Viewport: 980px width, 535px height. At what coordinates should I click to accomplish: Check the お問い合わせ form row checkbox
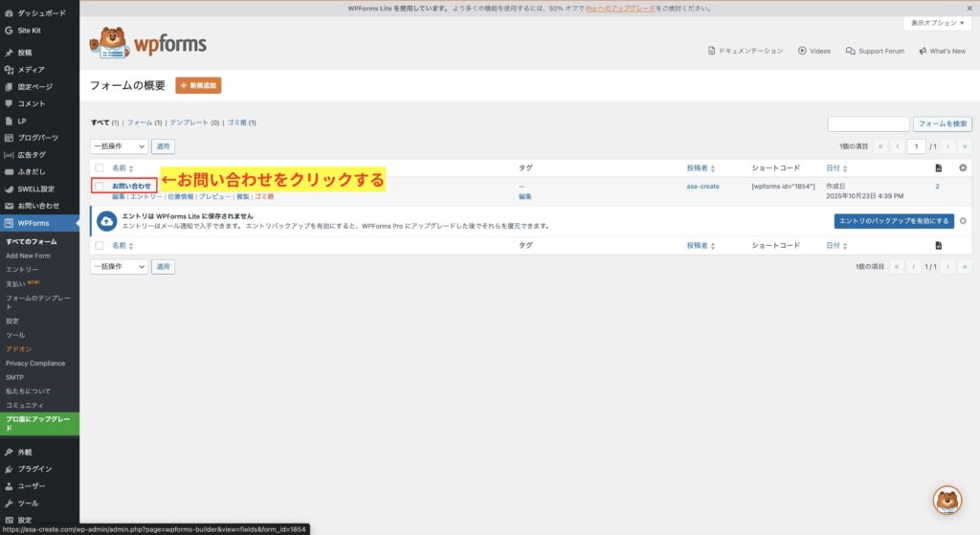click(99, 186)
